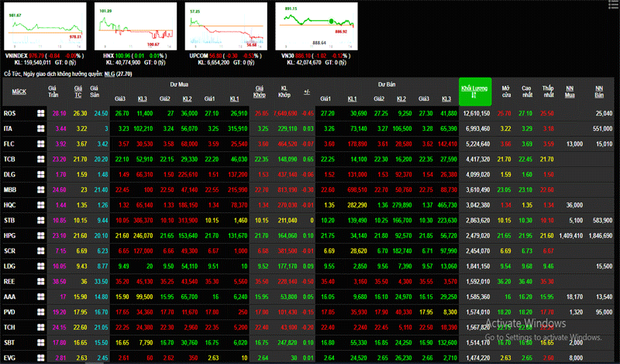Viewport: 620px width, 364px height.
Task: Open the grid icon beside ROS
Action: click(x=40, y=113)
